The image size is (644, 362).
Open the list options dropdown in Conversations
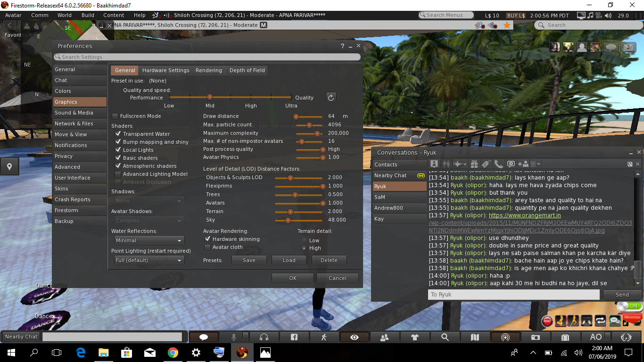click(536, 164)
